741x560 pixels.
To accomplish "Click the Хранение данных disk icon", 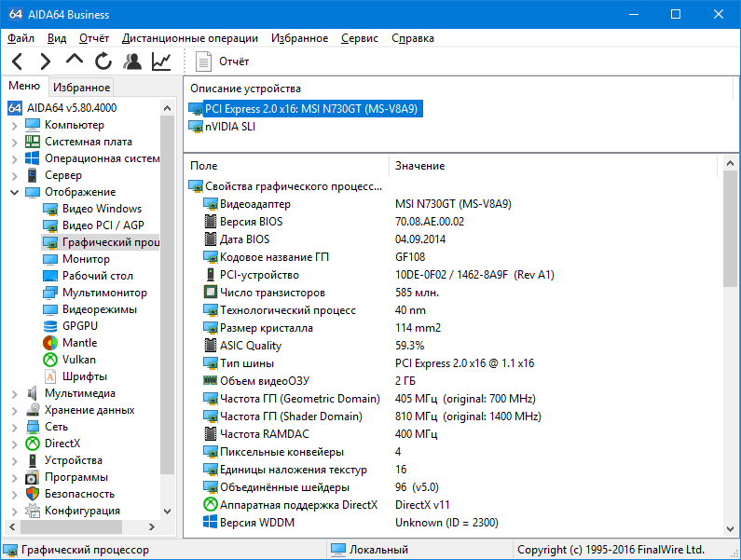I will [33, 410].
